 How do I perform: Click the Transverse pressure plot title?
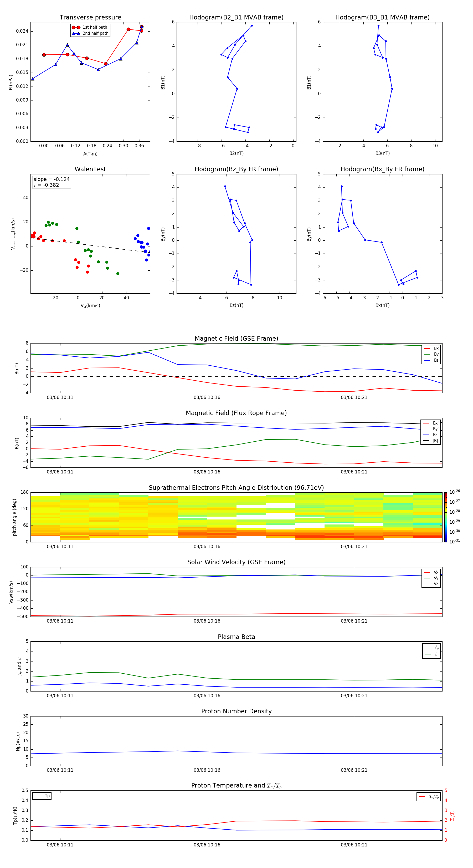click(90, 18)
